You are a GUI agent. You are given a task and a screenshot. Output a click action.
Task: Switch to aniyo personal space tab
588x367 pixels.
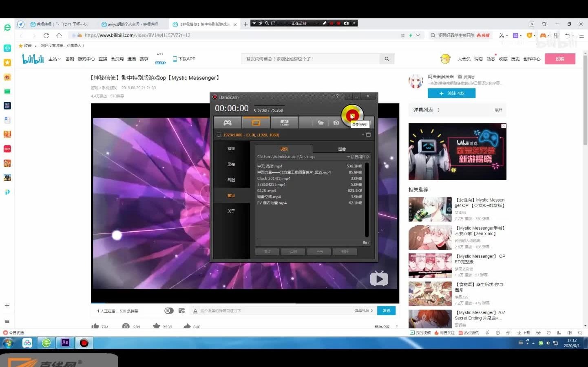click(133, 24)
